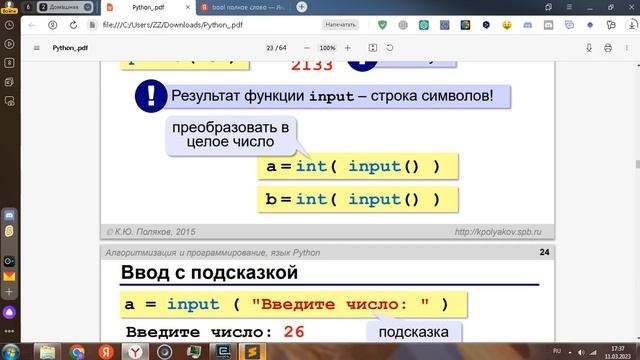This screenshot has height=360, width=640.
Task: Launch Alice assistant in the sidebar
Action: (9, 313)
